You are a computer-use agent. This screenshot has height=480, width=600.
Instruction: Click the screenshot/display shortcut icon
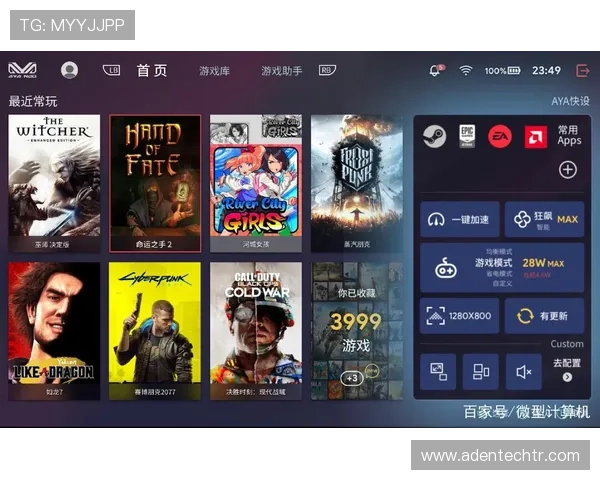(438, 372)
